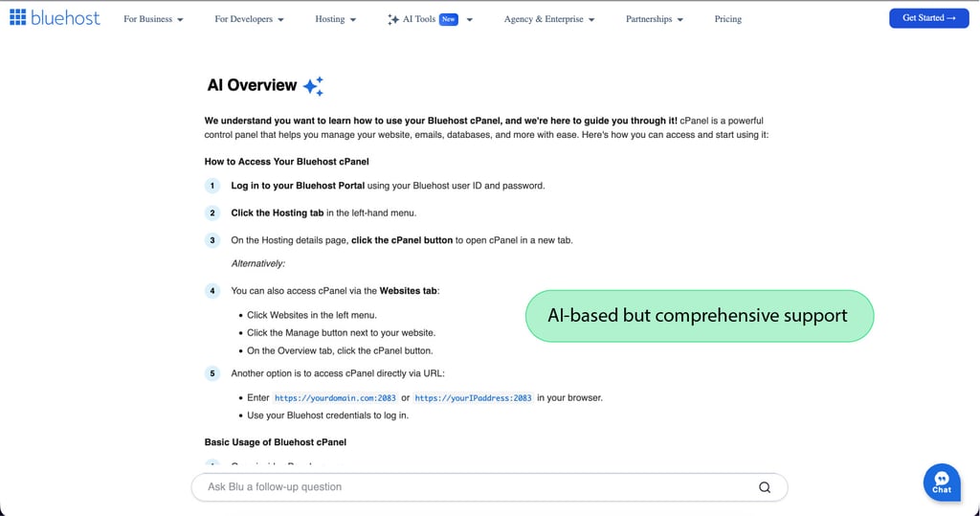Image resolution: width=980 pixels, height=516 pixels.
Task: Click the Get Started button
Action: [x=928, y=18]
